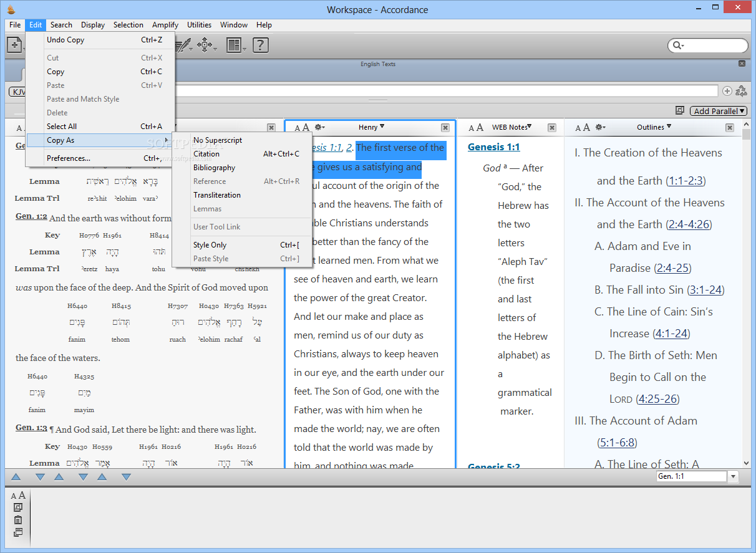Expand the Gen. 1:1 verse dropdown arrow

(733, 476)
